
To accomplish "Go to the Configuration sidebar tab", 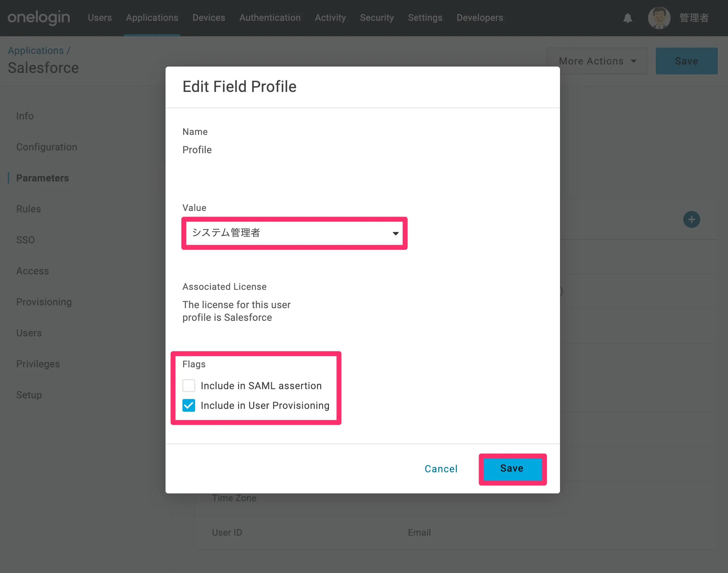I will [x=46, y=147].
